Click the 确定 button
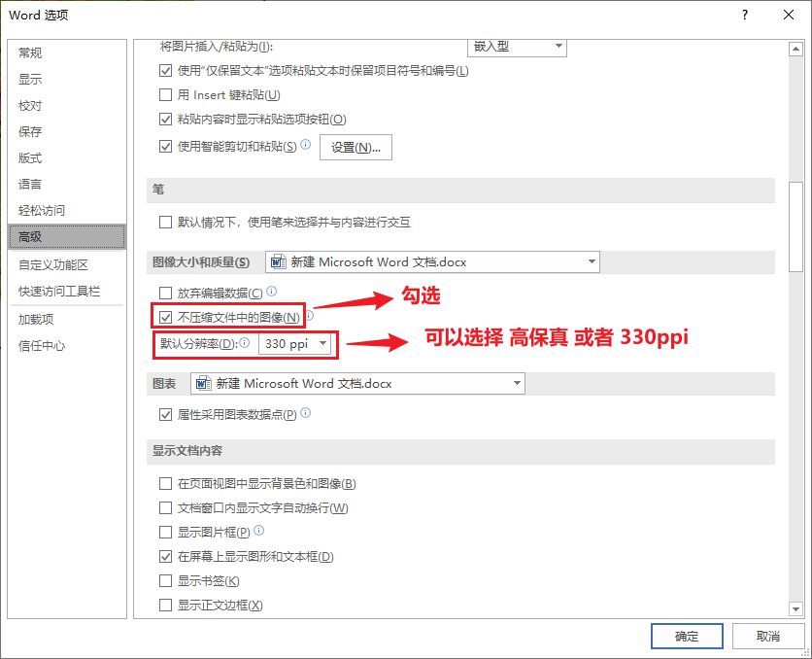This screenshot has height=659, width=812. pos(687,637)
